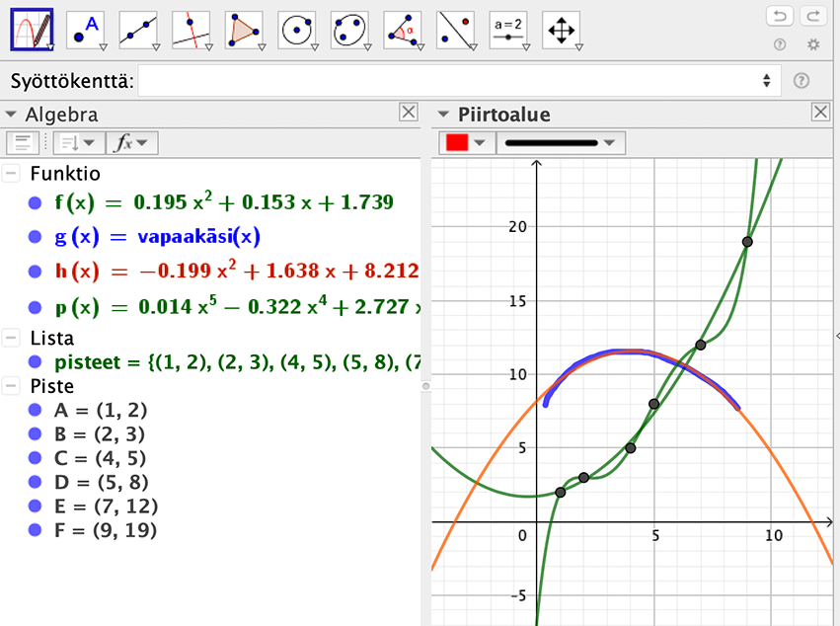Pick the Perpendicular line tool
The height and width of the screenshot is (626, 840).
pos(191,31)
